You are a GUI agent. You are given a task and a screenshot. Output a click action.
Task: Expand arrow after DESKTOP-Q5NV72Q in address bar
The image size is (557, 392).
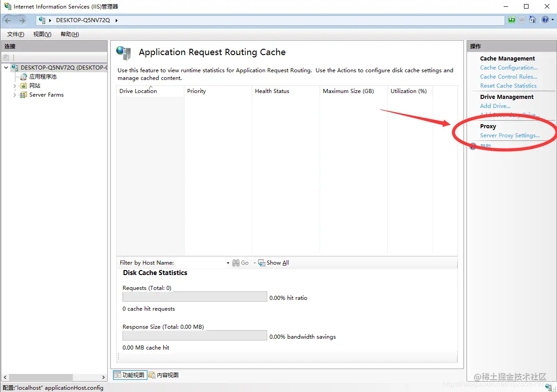(116, 20)
